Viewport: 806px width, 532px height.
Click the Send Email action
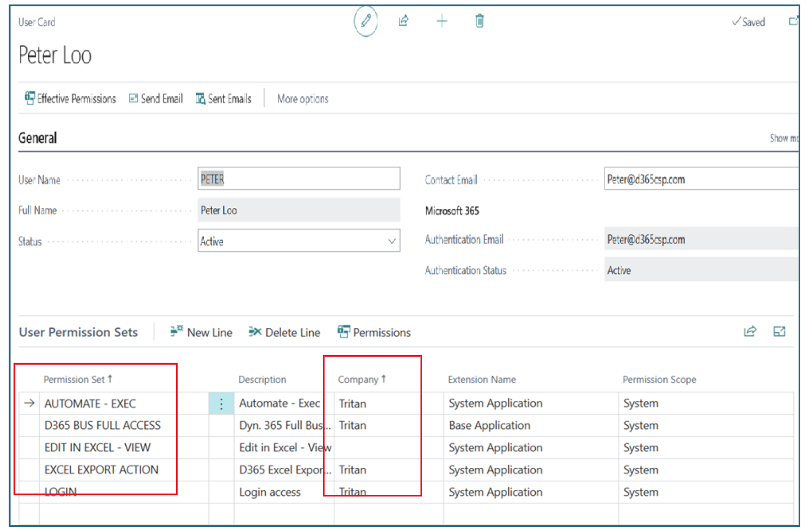[x=156, y=99]
